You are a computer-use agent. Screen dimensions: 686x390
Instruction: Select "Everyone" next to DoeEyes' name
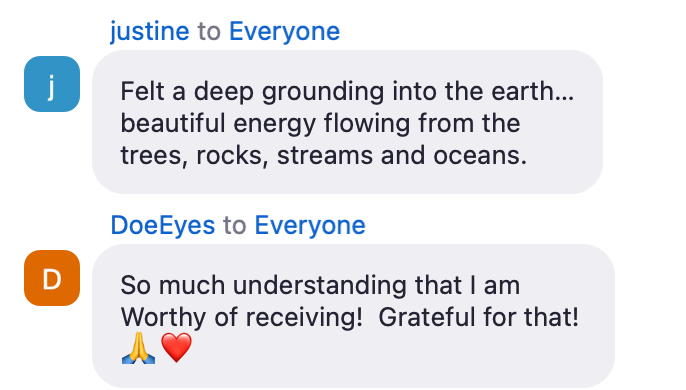(x=310, y=225)
